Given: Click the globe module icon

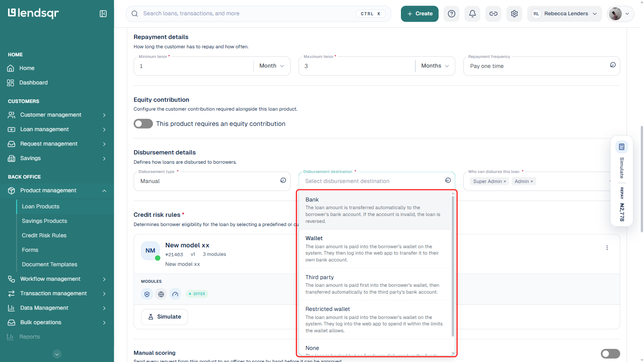Looking at the screenshot, I should click(x=161, y=294).
